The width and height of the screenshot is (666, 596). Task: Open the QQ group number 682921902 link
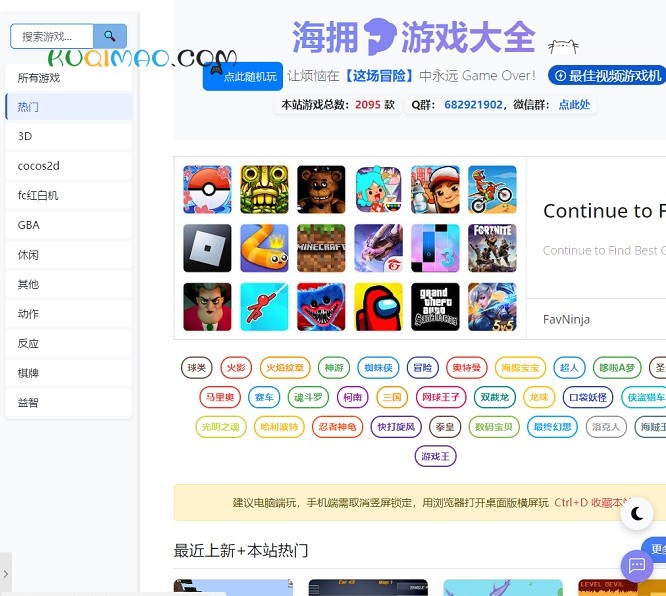(473, 105)
